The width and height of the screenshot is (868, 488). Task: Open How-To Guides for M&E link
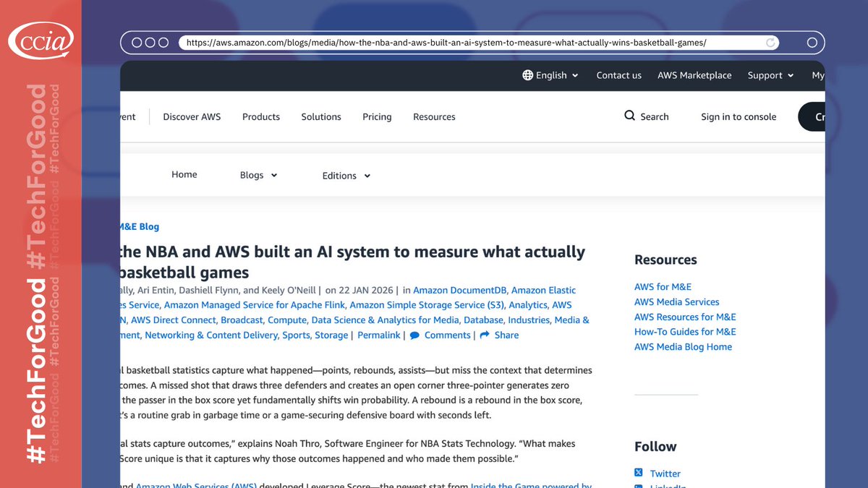685,332
